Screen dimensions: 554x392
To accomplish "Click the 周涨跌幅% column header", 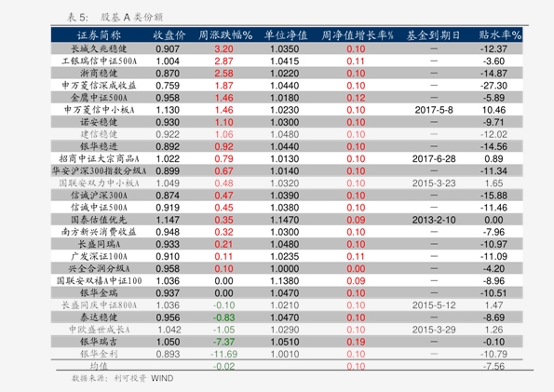I will [225, 35].
